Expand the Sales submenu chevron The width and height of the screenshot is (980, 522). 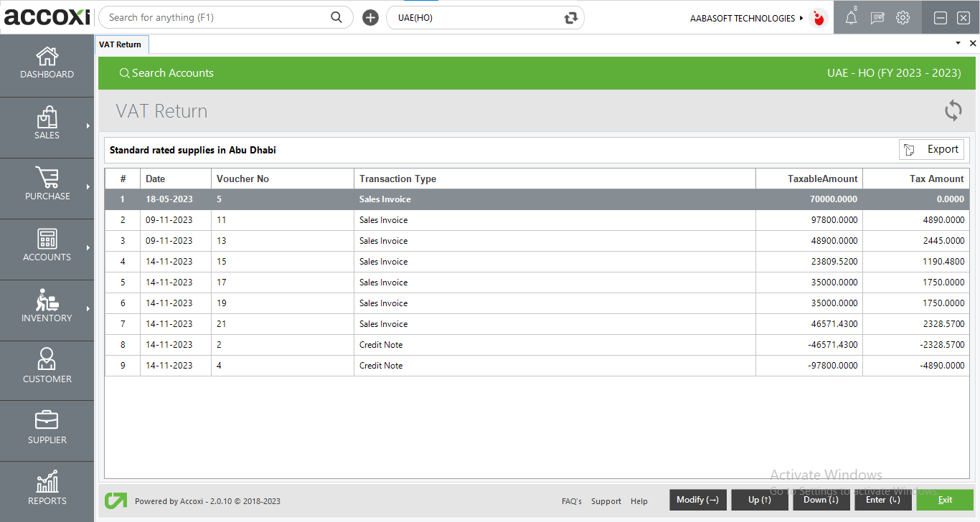89,127
